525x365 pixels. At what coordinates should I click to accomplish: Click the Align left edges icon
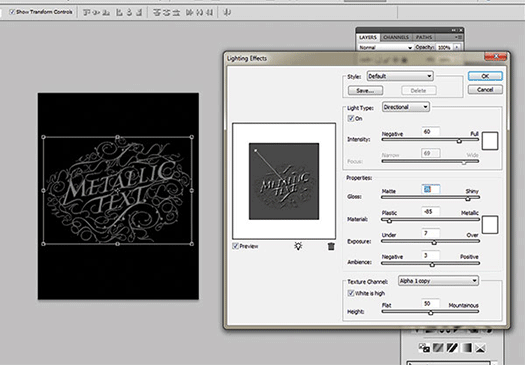coord(119,12)
